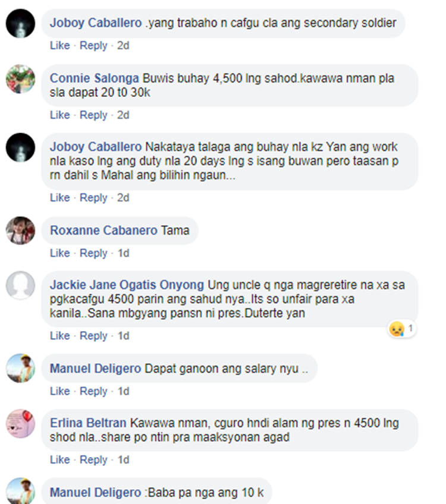
Task: Open Manuel Deligero's name on 10 k comment
Action: coord(96,493)
